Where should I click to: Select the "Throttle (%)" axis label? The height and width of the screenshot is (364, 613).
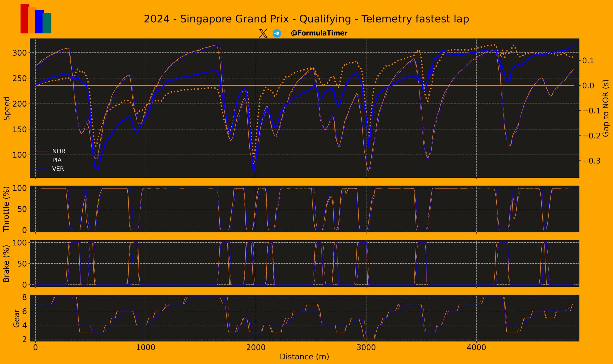pos(6,209)
